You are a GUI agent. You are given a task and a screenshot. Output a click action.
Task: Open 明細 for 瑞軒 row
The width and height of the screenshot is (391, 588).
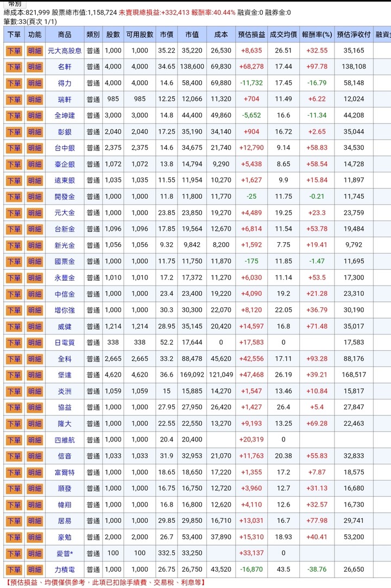(35, 99)
